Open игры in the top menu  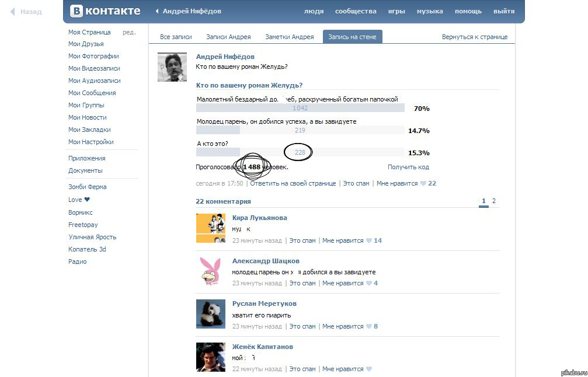(396, 11)
